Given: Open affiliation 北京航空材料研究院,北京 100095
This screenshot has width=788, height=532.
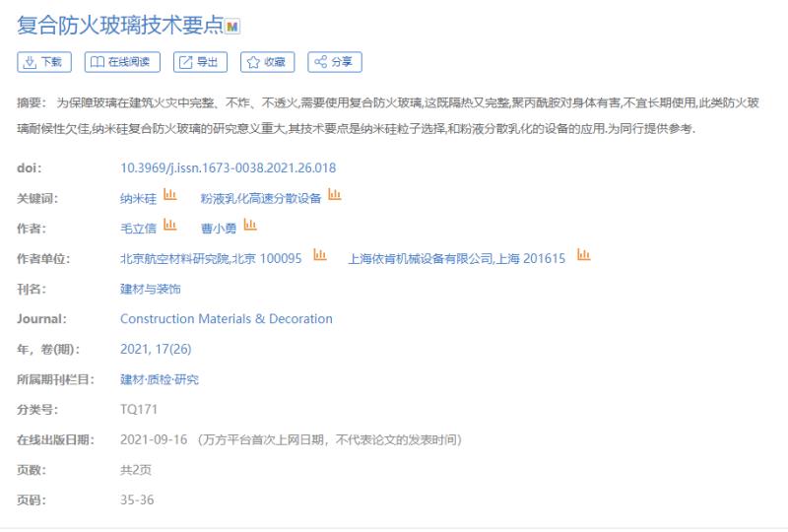Looking at the screenshot, I should pyautogui.click(x=211, y=259).
